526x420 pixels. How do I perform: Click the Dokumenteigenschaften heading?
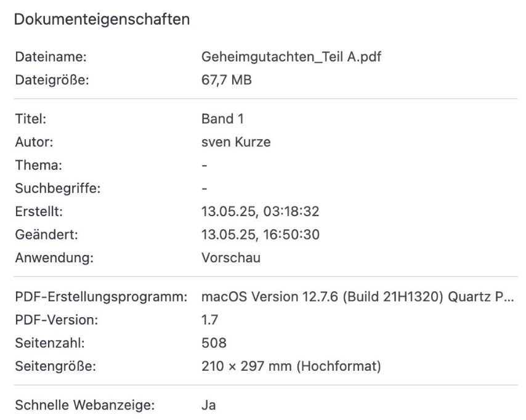pyautogui.click(x=102, y=20)
